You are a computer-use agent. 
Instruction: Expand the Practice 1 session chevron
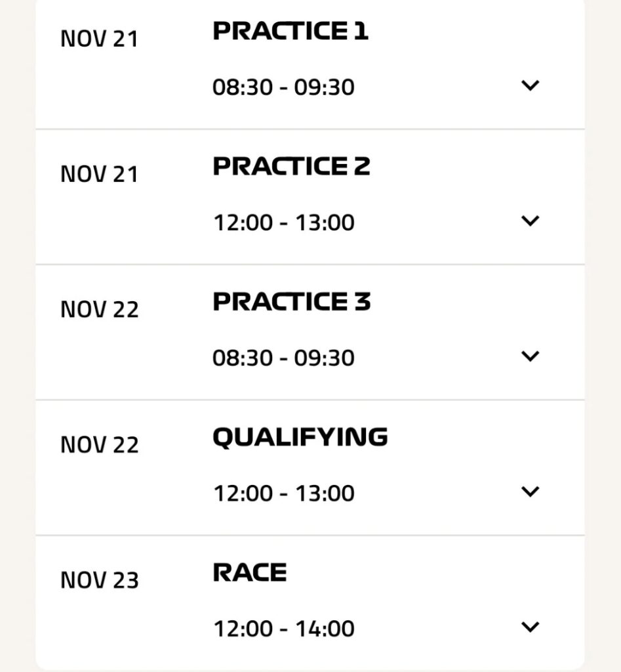[x=530, y=85]
